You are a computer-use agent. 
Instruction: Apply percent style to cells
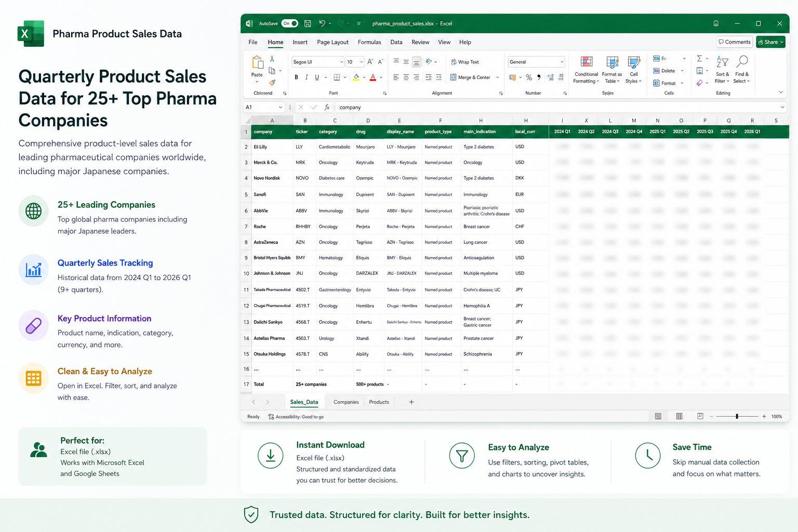pos(529,77)
